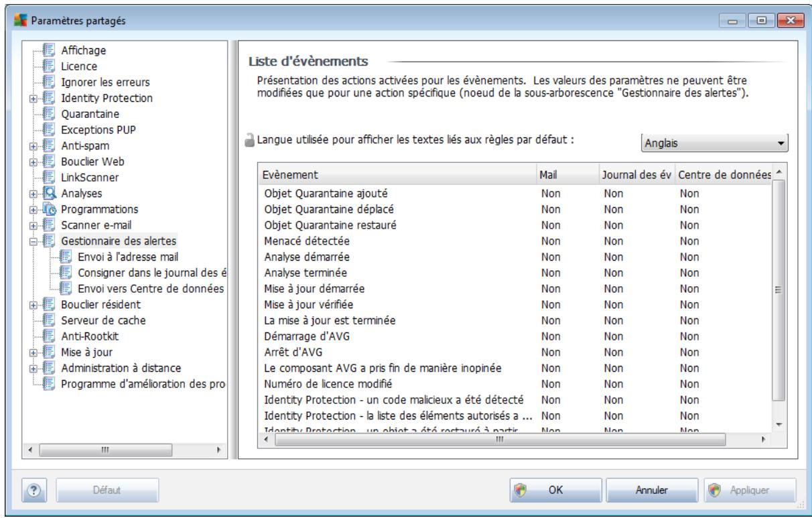Select the Mise à jour vérifiée row

(516, 304)
